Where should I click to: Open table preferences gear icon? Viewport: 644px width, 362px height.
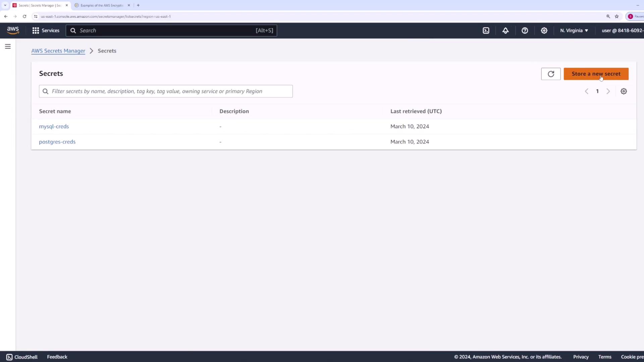[623, 91]
